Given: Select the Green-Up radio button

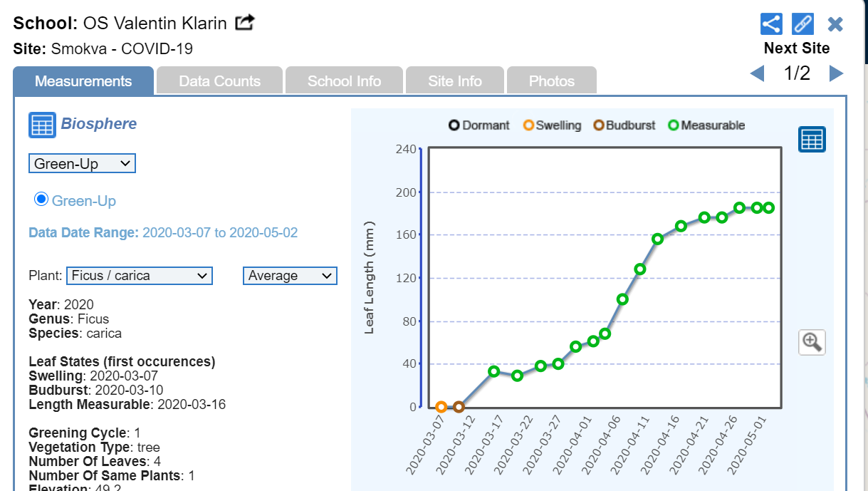Looking at the screenshot, I should [41, 200].
